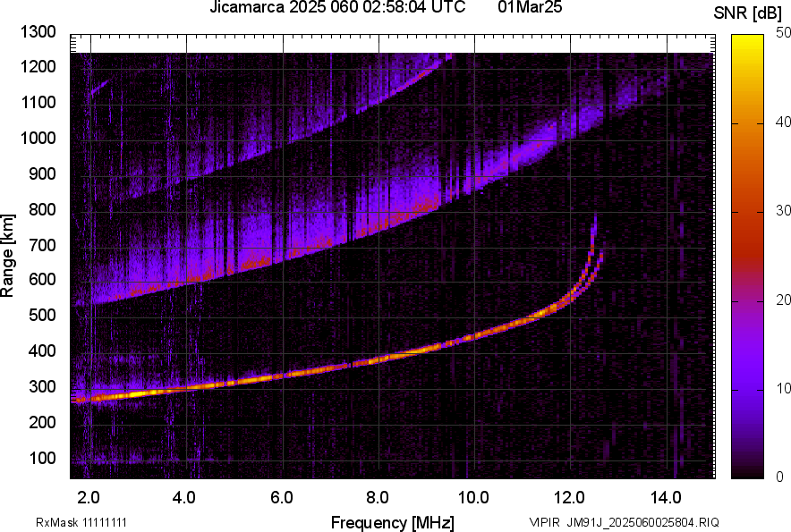Click the frequency tick label 10.0
Screen dimensions: 791x532
(473, 498)
